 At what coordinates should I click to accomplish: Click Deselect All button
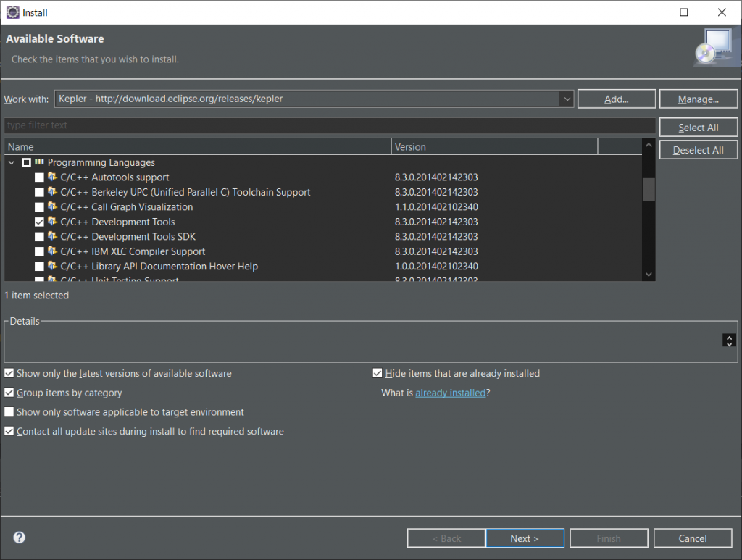tap(699, 150)
